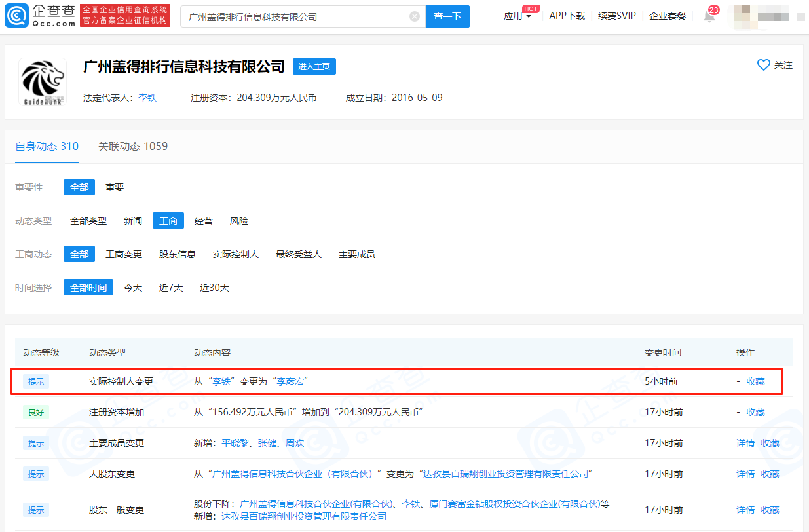Click the 进入主页 button
Viewport: 809px width, 532px height.
[x=314, y=66]
